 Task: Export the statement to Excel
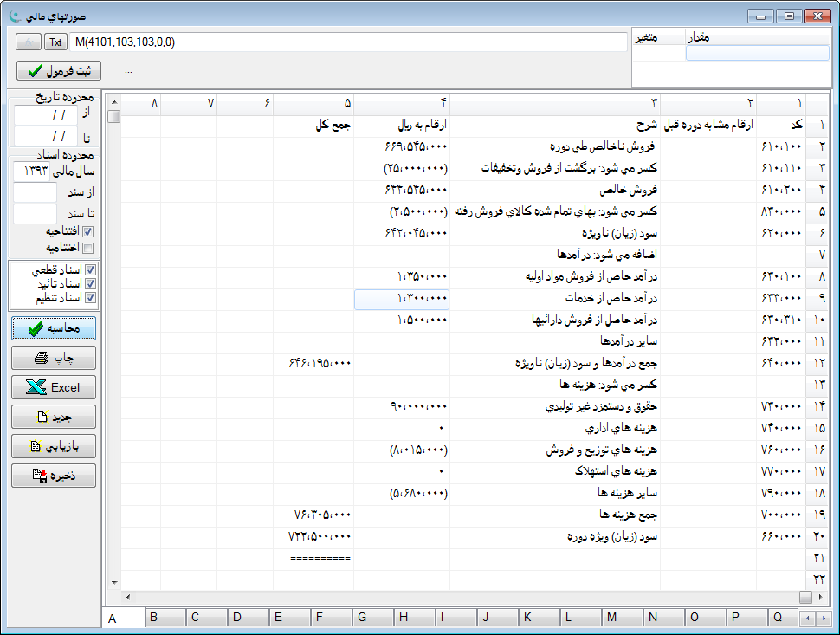(x=54, y=387)
